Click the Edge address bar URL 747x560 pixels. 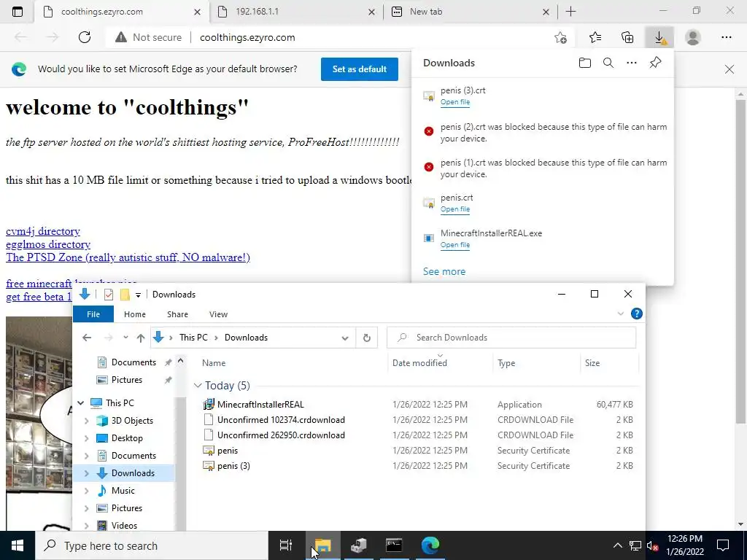pyautogui.click(x=247, y=38)
